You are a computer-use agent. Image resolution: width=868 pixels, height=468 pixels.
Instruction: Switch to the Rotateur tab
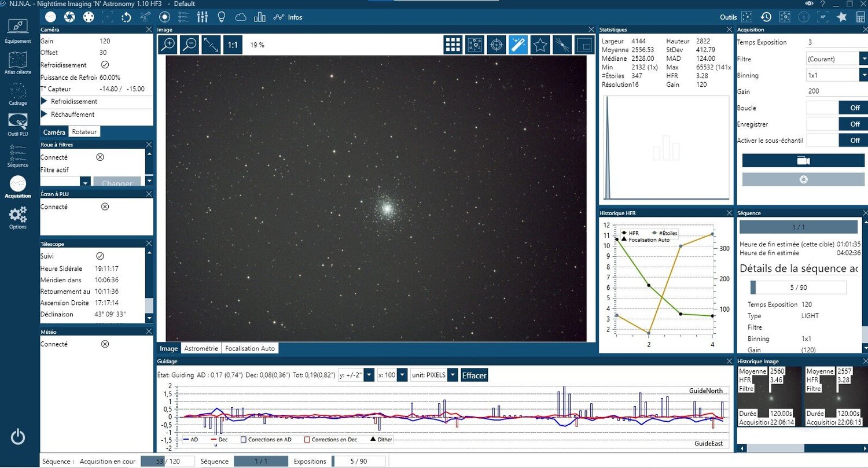[x=84, y=132]
